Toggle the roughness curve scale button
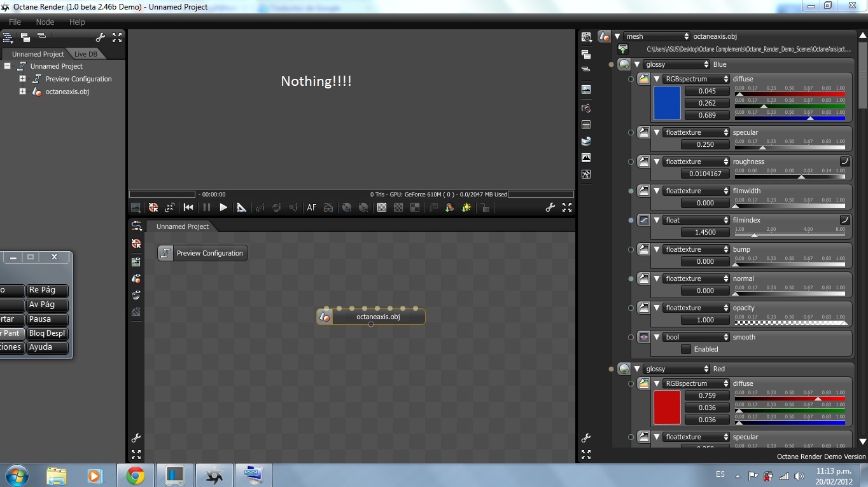This screenshot has height=487, width=868. pos(845,161)
